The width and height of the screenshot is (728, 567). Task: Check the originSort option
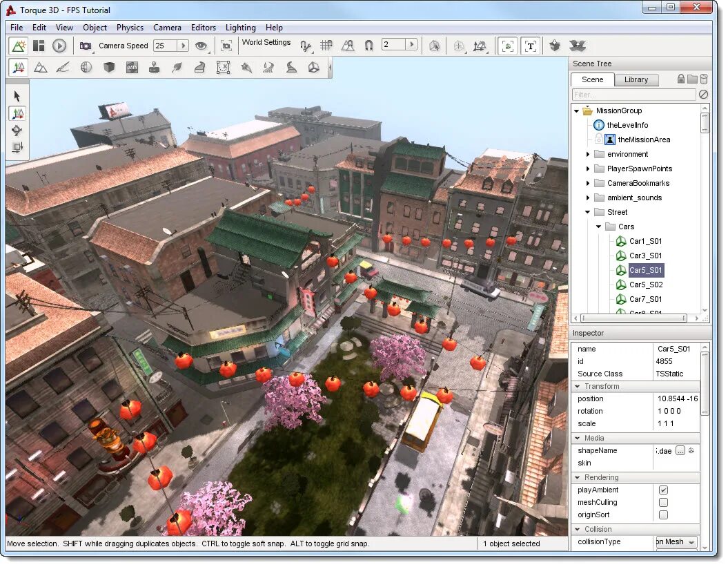664,515
